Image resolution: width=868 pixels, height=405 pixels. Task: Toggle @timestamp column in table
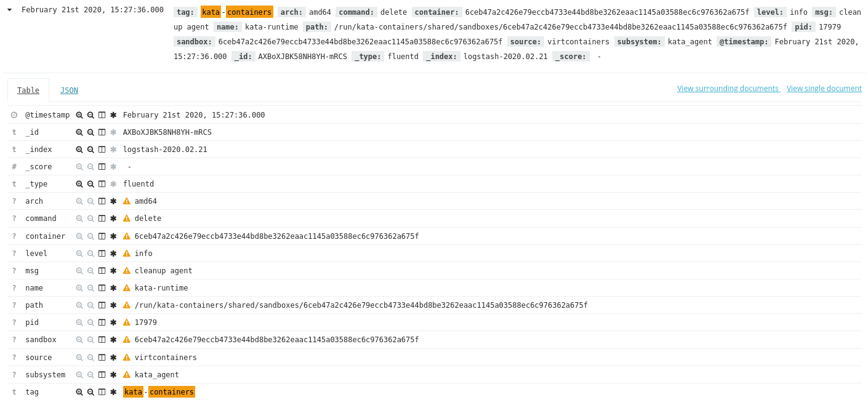102,115
